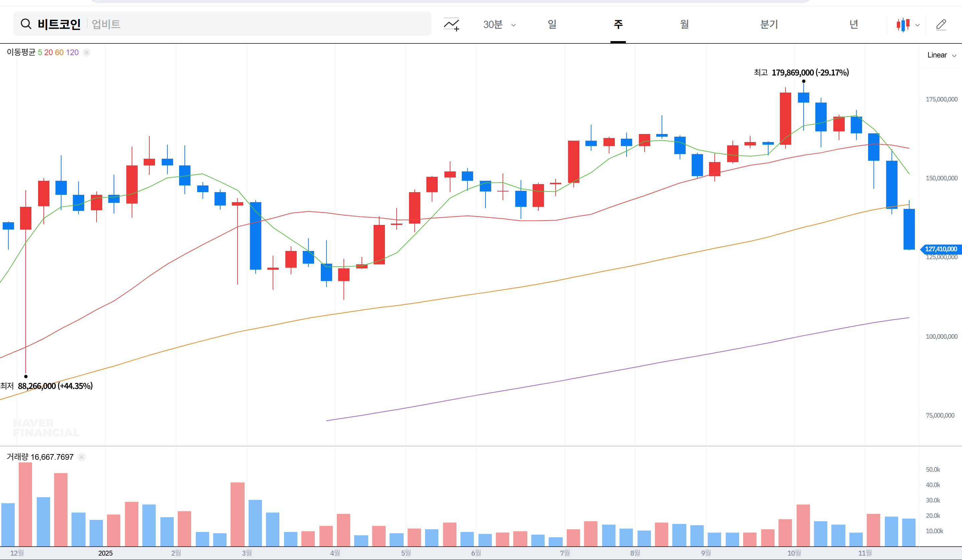Click the 75,000,000 price axis label
The image size is (962, 560).
(x=940, y=415)
